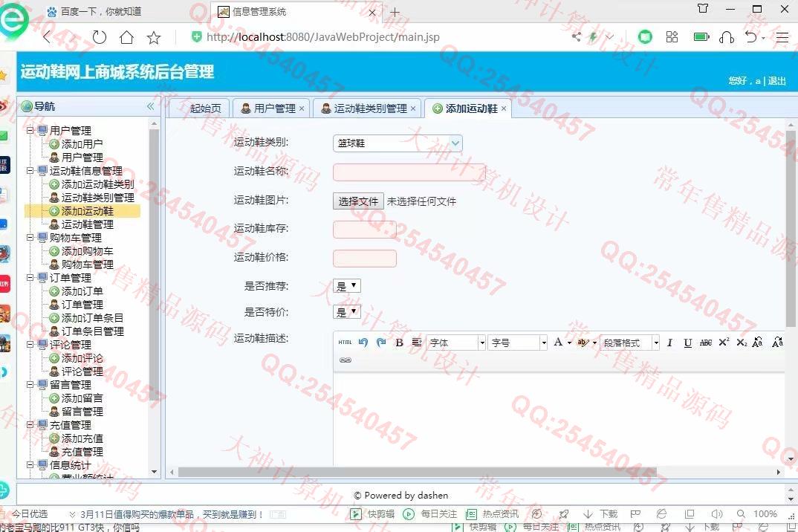The image size is (798, 532).
Task: Click the 运动鞋名称 input field
Action: (409, 172)
